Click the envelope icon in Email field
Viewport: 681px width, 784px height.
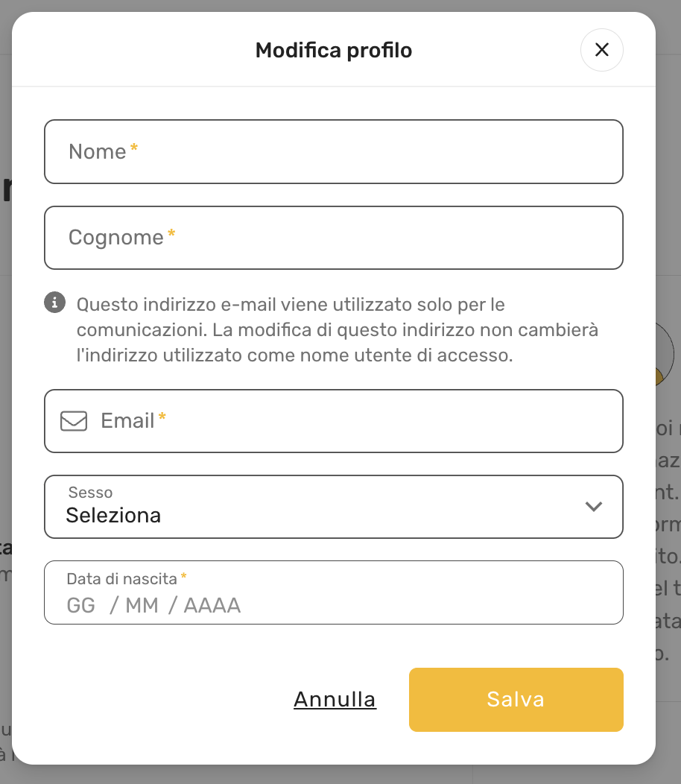(x=74, y=421)
